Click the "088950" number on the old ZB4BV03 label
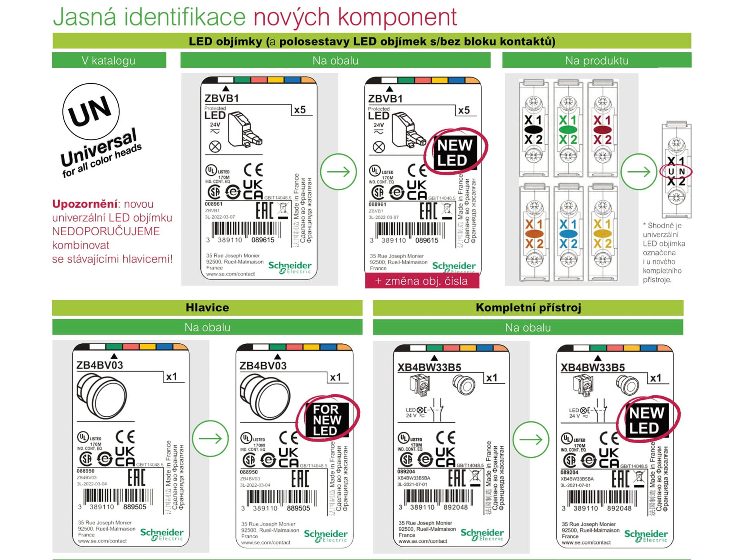 tap(86, 471)
